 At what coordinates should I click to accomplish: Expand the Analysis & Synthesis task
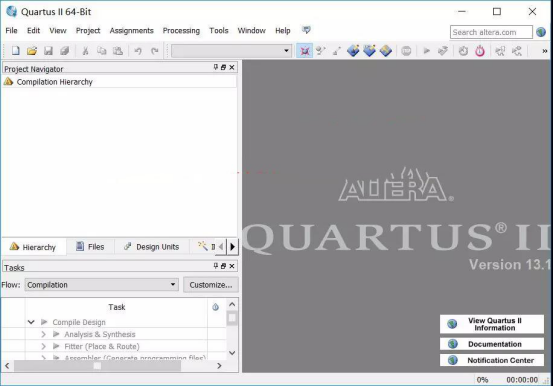point(43,334)
